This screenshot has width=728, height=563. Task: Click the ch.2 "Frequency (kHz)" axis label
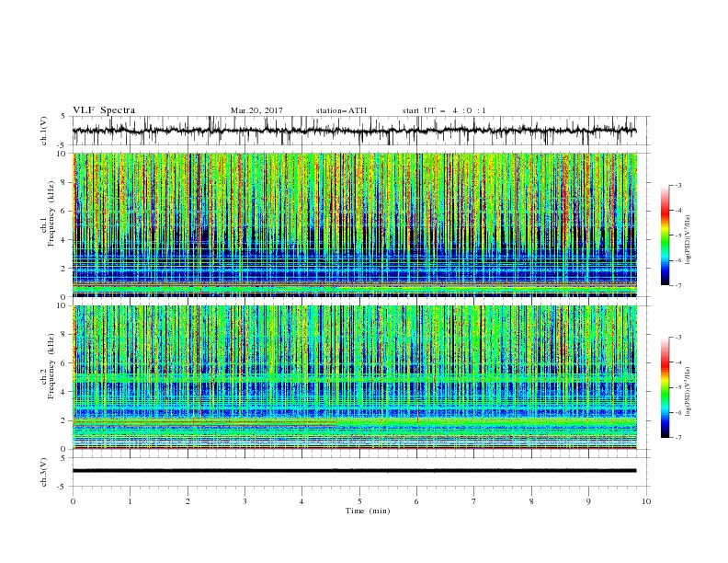(x=51, y=365)
